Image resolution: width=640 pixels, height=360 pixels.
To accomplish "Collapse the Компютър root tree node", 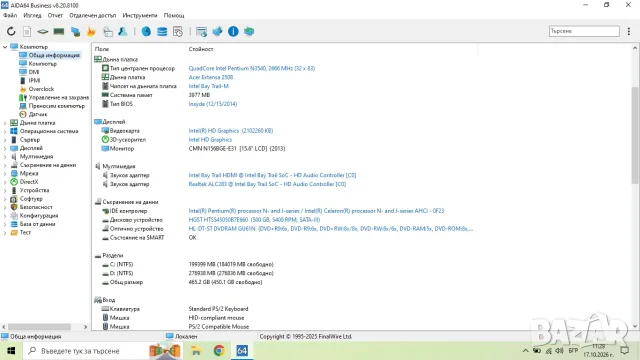I will pos(5,47).
